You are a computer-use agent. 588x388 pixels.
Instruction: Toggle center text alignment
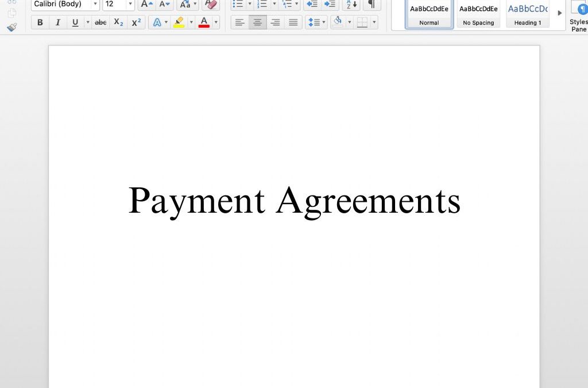pyautogui.click(x=257, y=22)
